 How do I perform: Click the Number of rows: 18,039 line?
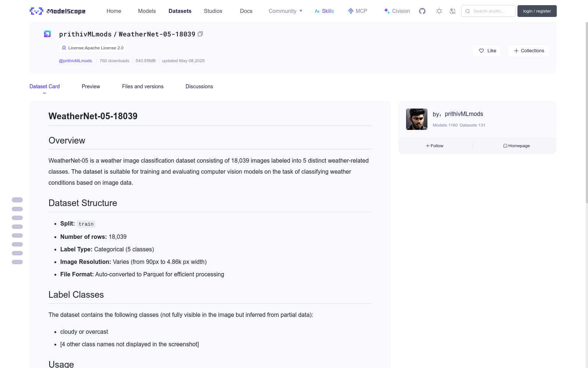tap(93, 237)
